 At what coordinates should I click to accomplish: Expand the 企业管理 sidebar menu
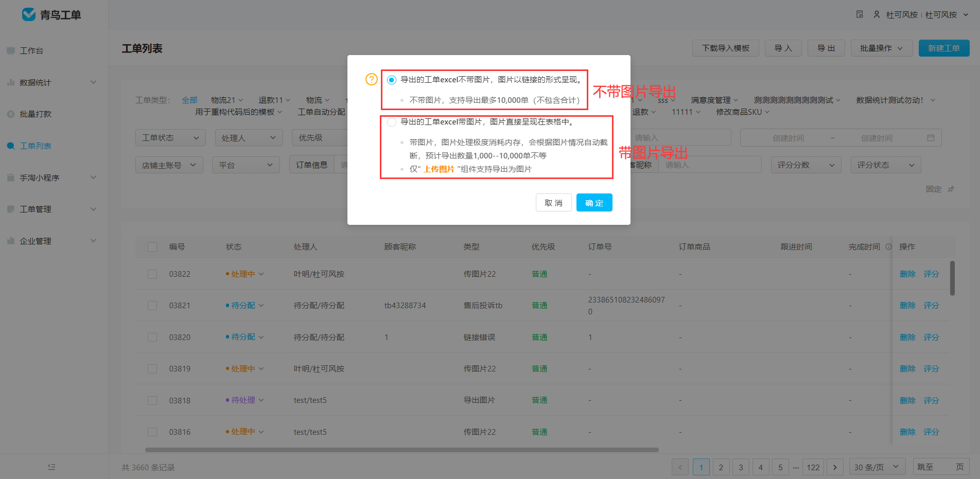(93, 241)
